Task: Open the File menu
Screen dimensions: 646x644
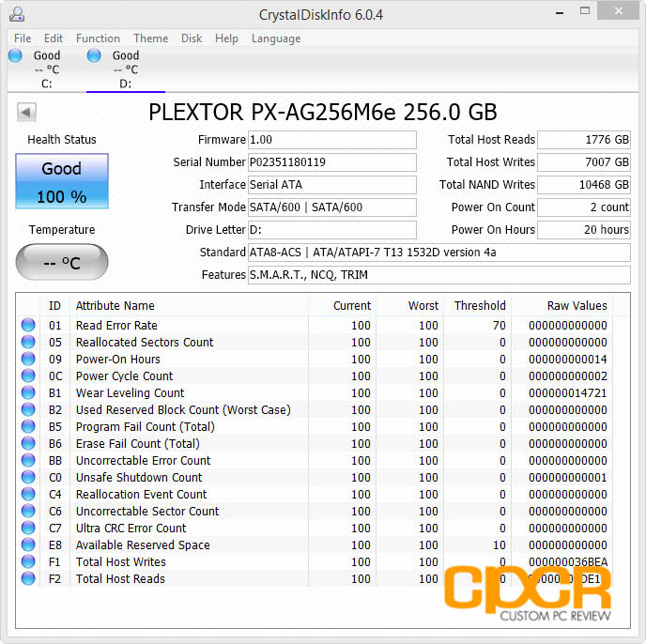Action: [23, 38]
